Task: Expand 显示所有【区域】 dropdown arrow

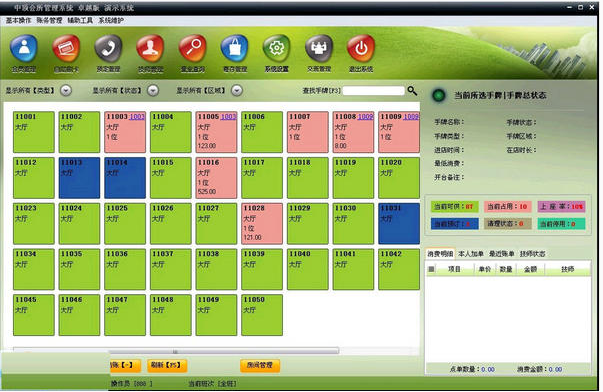Action: (x=237, y=90)
